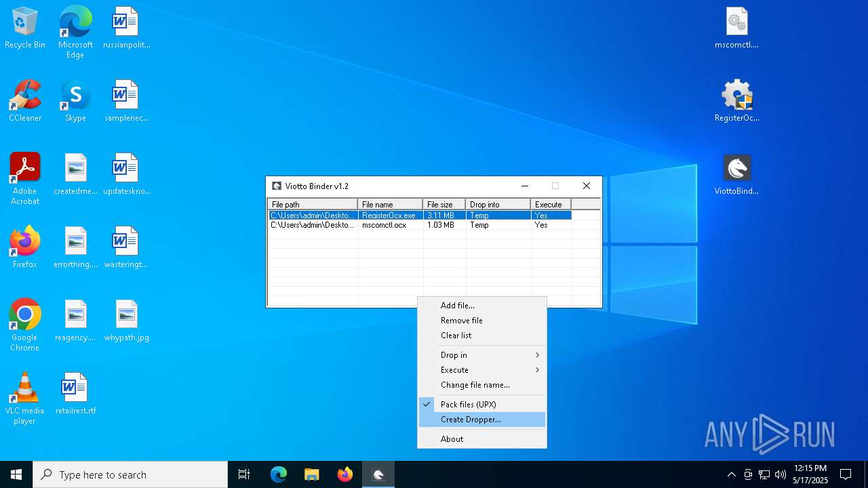Sort by Execute column header
Image resolution: width=868 pixels, height=488 pixels.
[551, 204]
